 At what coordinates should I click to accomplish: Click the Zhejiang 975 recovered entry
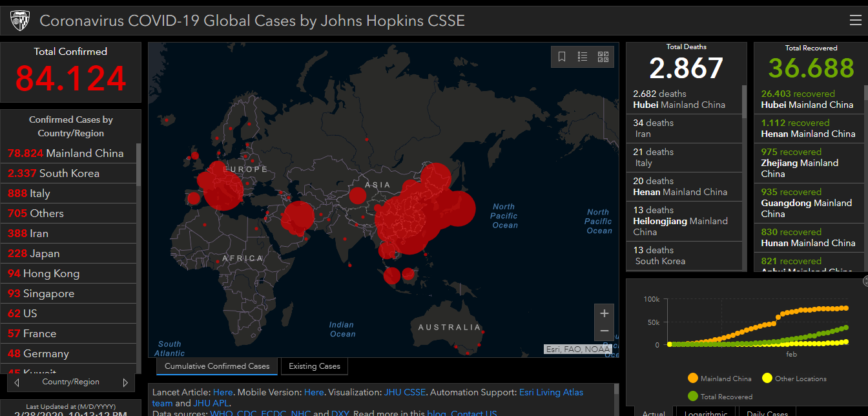(x=811, y=163)
